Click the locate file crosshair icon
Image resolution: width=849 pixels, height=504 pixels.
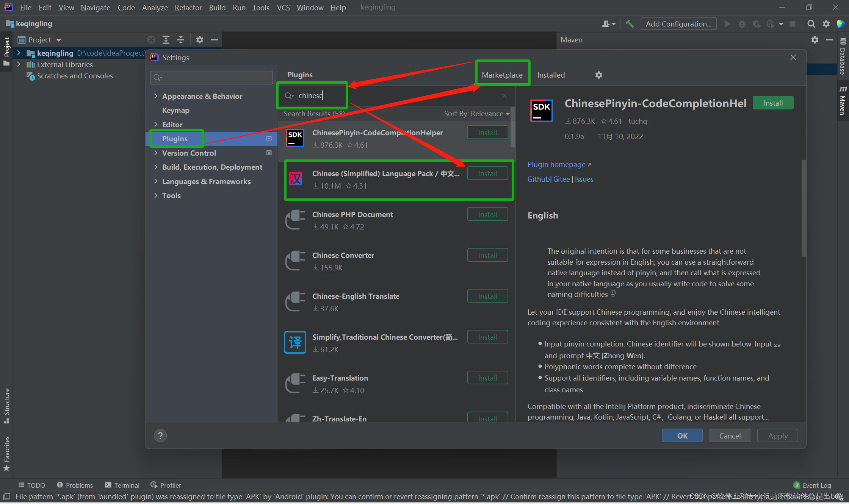[151, 40]
